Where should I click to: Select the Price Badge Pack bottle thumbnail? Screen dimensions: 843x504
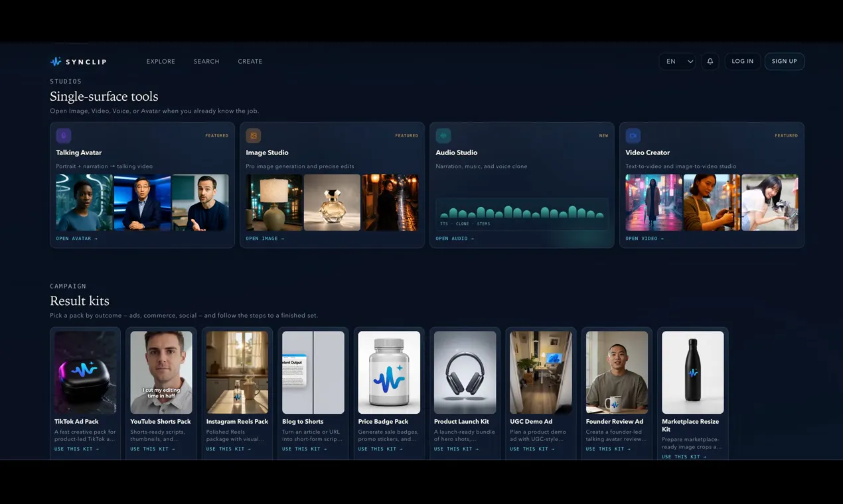click(x=389, y=373)
